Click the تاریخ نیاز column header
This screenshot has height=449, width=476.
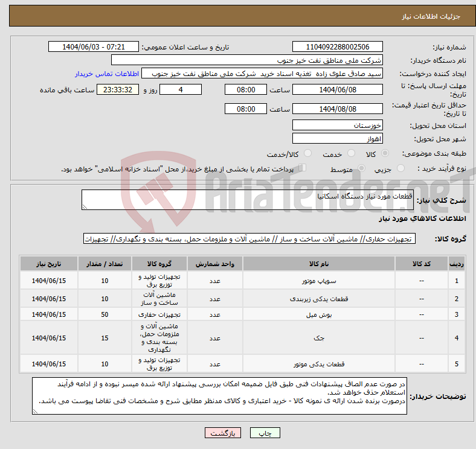click(x=49, y=264)
